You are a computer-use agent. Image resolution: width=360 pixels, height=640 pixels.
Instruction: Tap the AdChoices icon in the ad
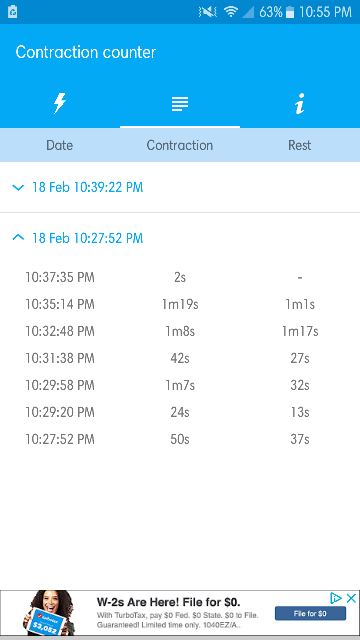click(x=336, y=598)
